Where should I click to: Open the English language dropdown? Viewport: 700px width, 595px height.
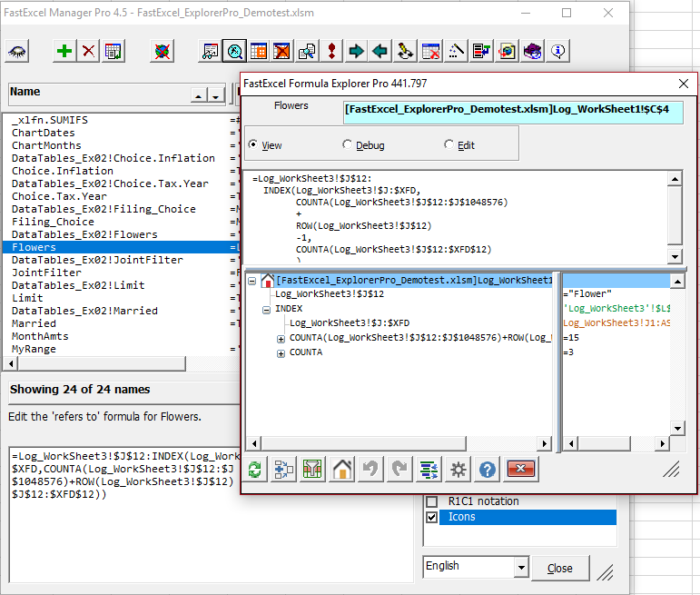(519, 567)
